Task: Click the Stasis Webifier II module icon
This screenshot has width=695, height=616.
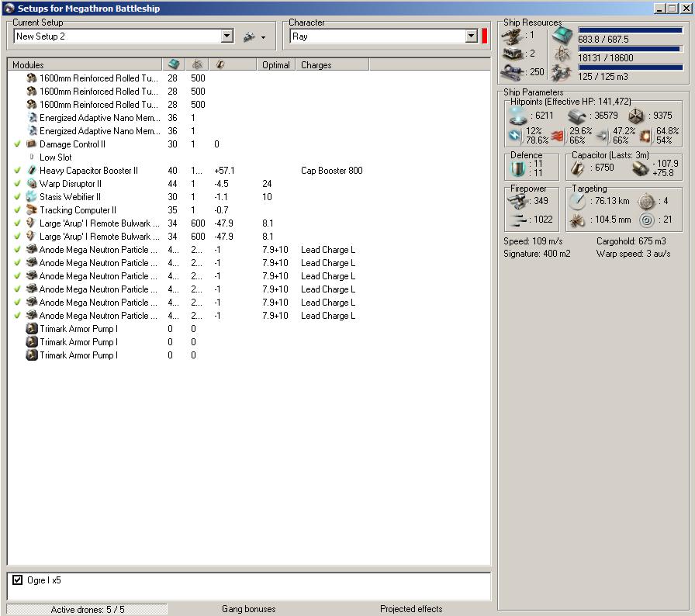Action: [x=32, y=196]
